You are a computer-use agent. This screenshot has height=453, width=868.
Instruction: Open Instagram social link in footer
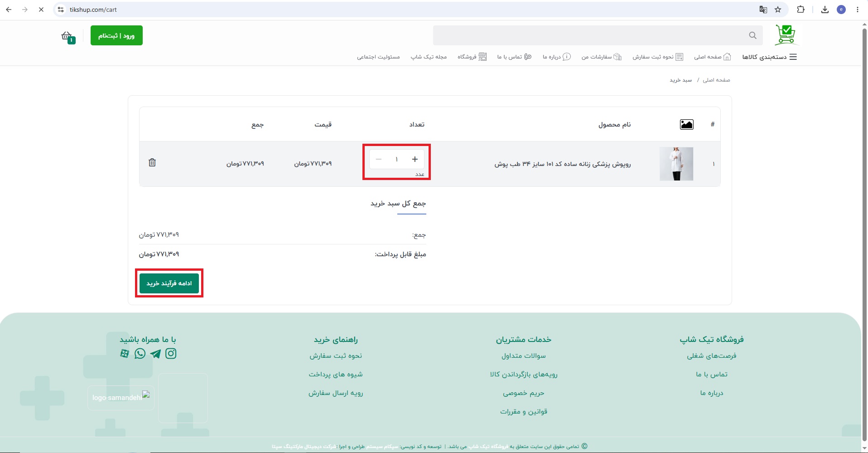[x=171, y=353]
